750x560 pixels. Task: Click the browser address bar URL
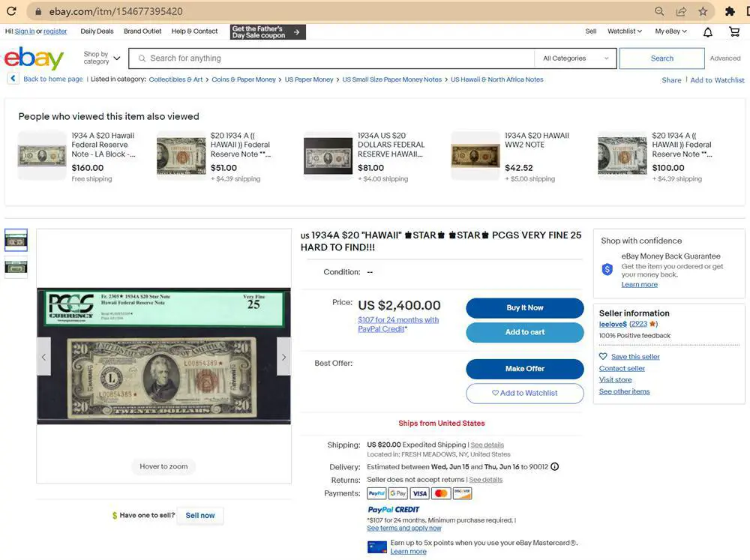pos(115,11)
